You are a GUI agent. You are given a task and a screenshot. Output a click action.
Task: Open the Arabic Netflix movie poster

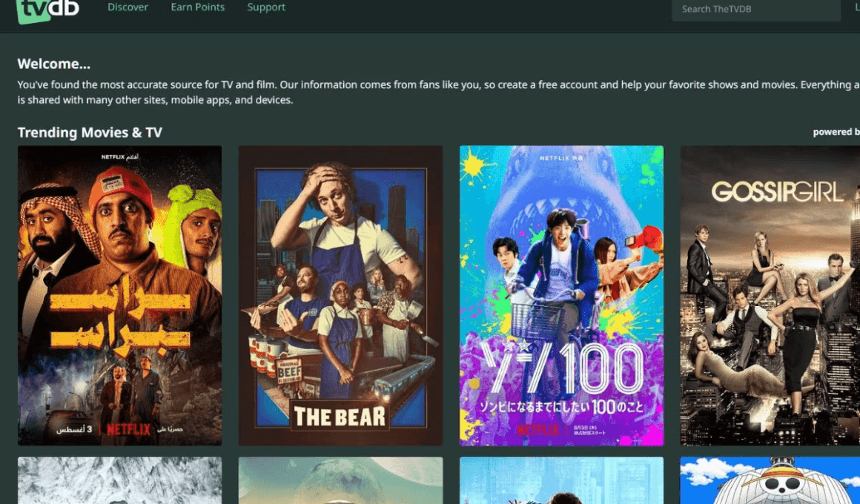tap(119, 295)
